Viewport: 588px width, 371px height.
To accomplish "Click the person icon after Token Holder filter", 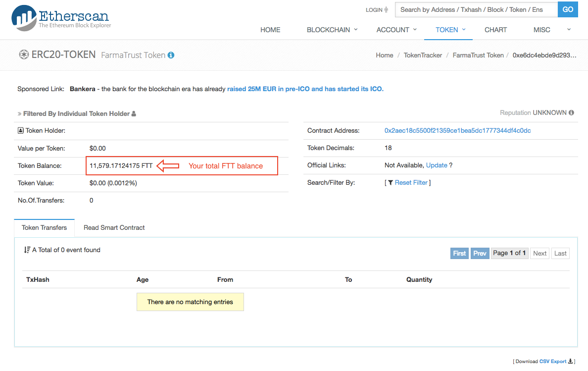I will (x=134, y=113).
